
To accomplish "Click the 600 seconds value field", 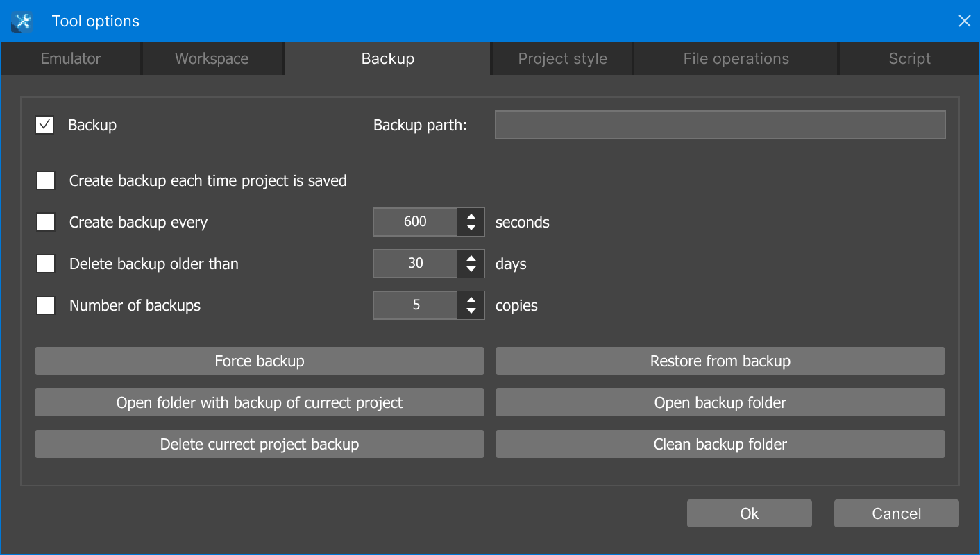I will (x=415, y=222).
